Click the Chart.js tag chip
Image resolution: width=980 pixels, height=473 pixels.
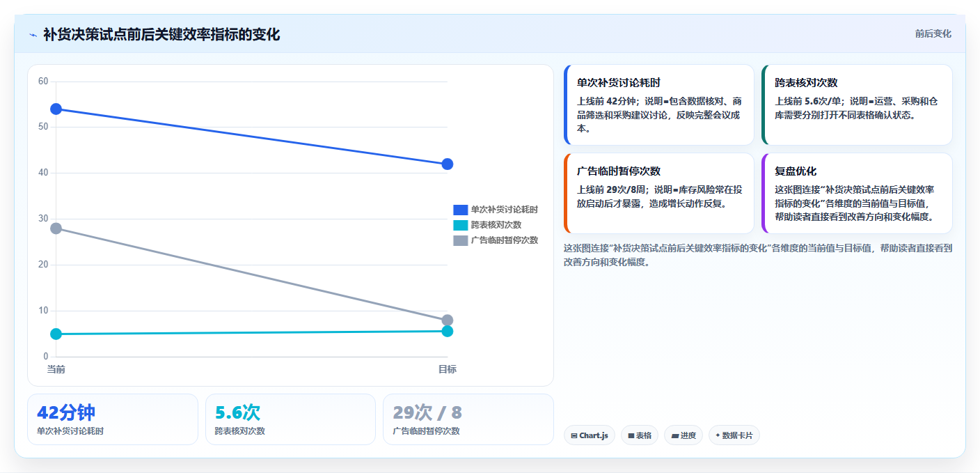[x=589, y=435]
